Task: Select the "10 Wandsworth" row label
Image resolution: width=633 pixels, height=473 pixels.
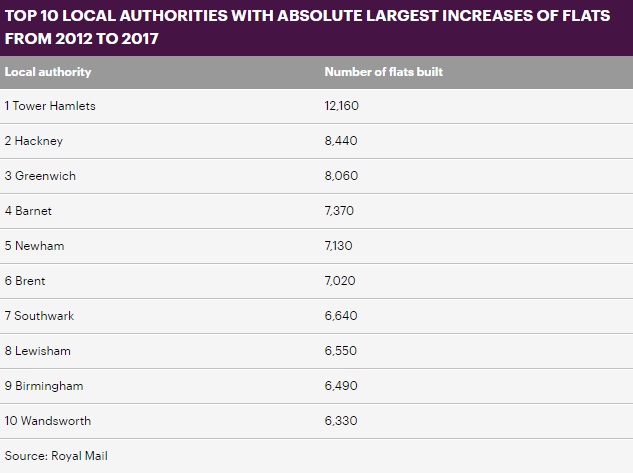Action: 48,421
